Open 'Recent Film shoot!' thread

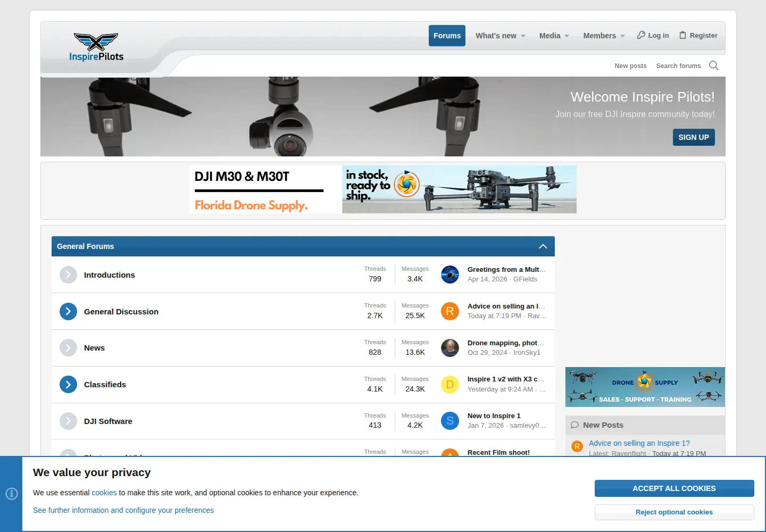tap(498, 452)
